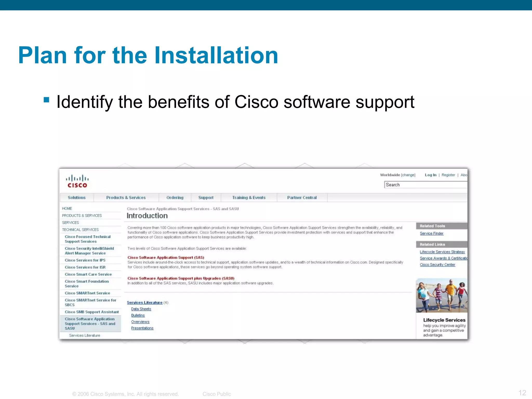
Task: Open the Data Sheets link
Action: tap(141, 309)
